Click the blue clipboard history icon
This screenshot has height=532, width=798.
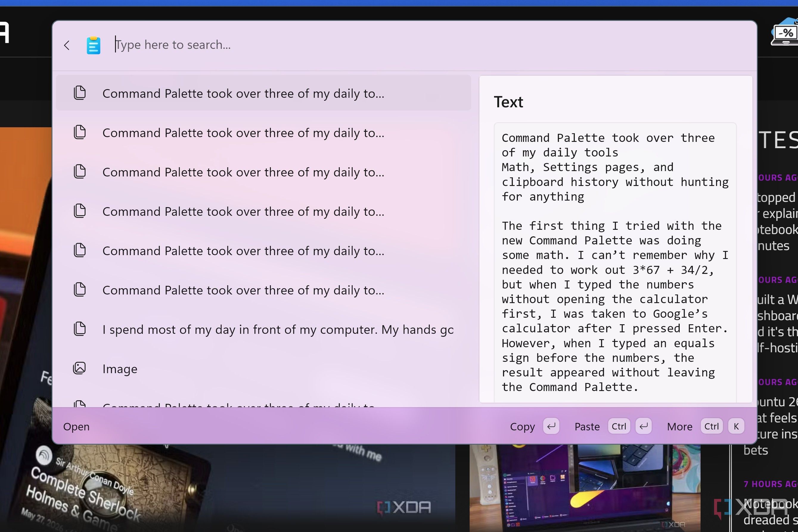pyautogui.click(x=93, y=45)
